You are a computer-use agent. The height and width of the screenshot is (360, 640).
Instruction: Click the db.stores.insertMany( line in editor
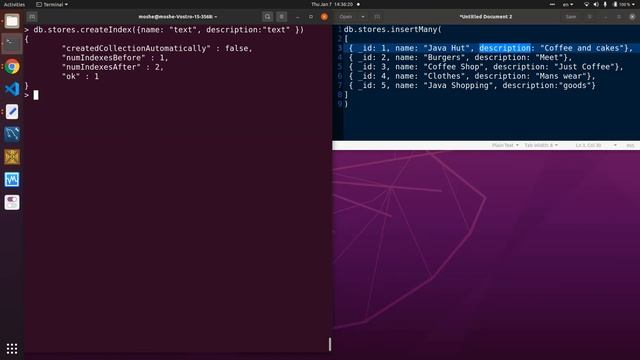(x=393, y=29)
